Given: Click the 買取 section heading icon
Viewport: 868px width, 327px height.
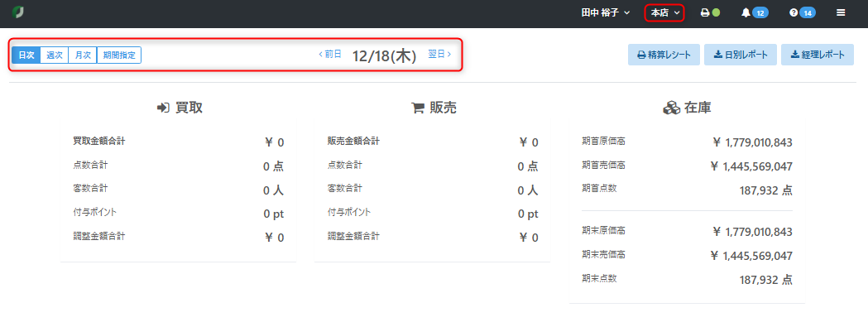Looking at the screenshot, I should point(163,108).
